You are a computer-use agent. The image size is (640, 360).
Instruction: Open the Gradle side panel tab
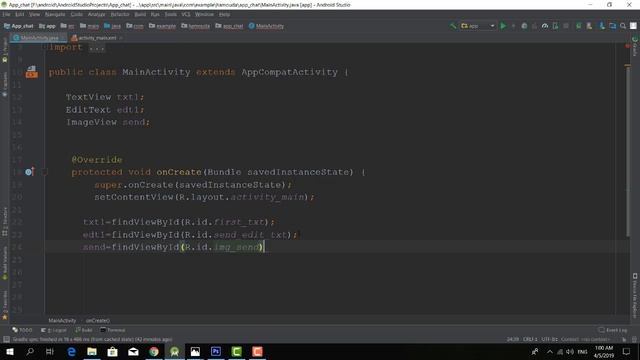(x=635, y=47)
